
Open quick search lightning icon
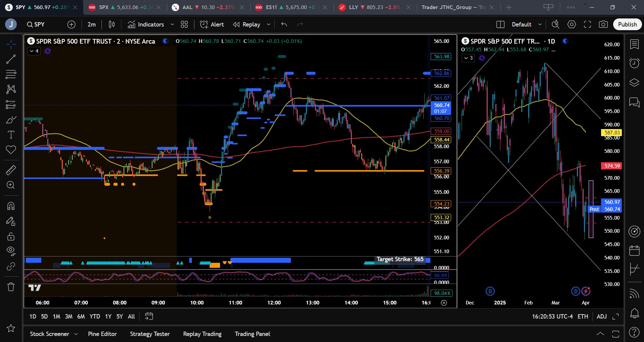[x=555, y=24]
